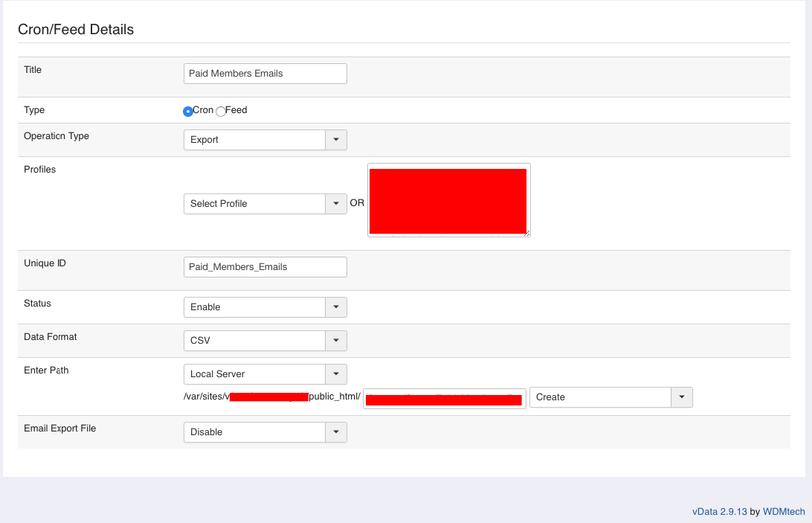
Task: Click the Operation Type label
Action: (x=57, y=136)
